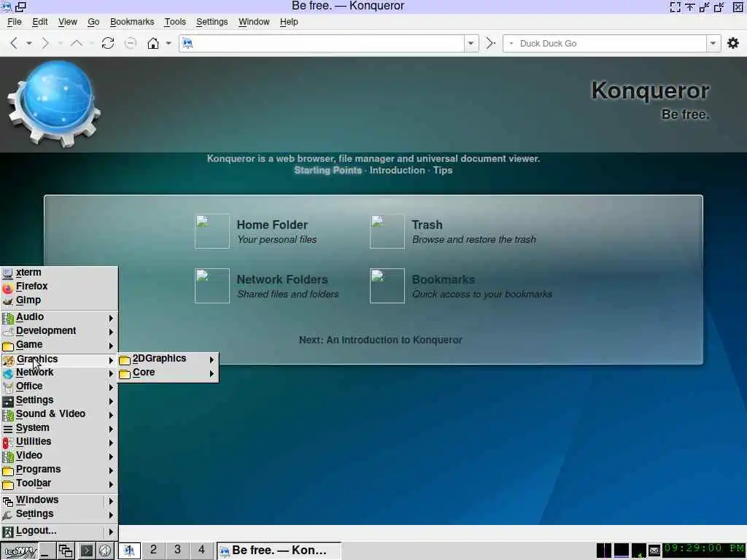
Task: Open the Settings menu in menu bar
Action: tap(212, 22)
